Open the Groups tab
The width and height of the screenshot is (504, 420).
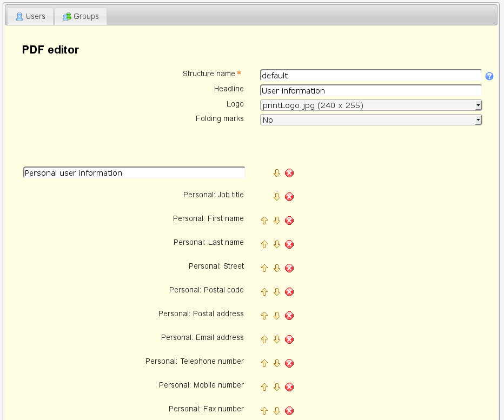click(x=81, y=16)
